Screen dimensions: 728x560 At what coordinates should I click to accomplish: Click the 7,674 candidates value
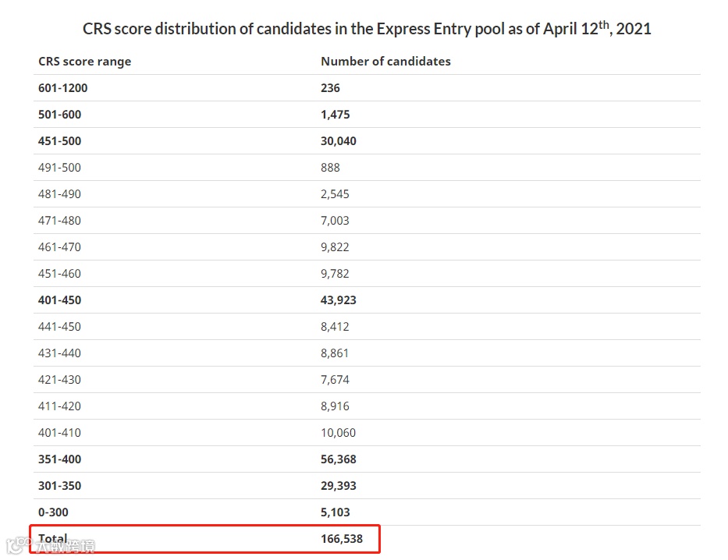tap(335, 380)
